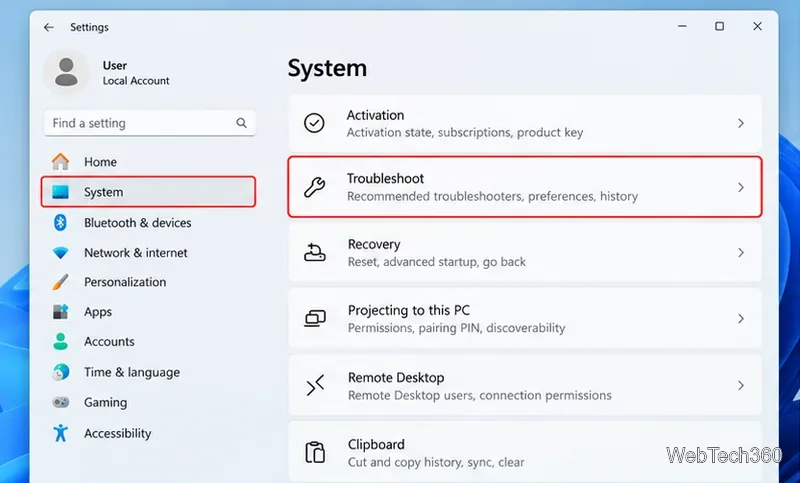Image resolution: width=800 pixels, height=483 pixels.
Task: Click the Clipboard icon
Action: point(315,452)
